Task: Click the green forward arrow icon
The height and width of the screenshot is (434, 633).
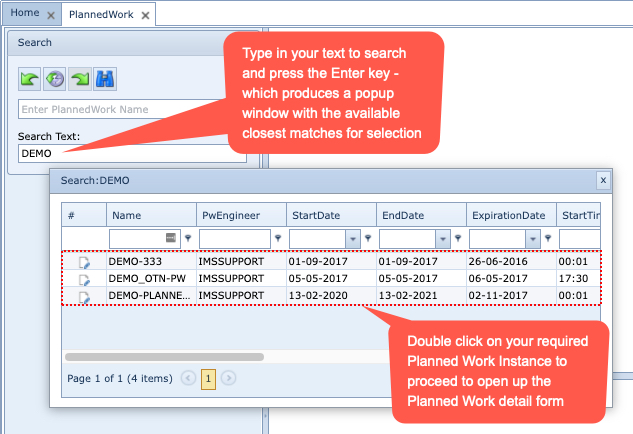Action: [x=81, y=79]
